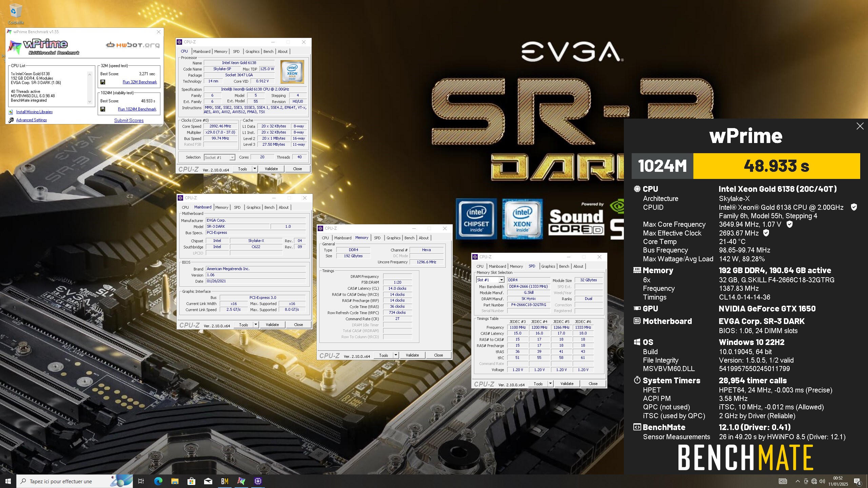Click the Uncore Frequency value 1296.6 MHz
Screen dimensions: 868x488
click(x=427, y=262)
